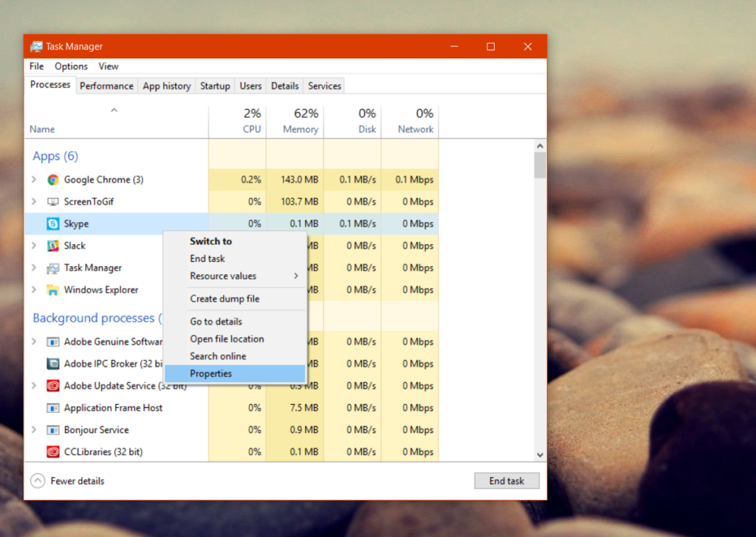Click the Slack process icon
This screenshot has width=756, height=537.
[x=52, y=246]
